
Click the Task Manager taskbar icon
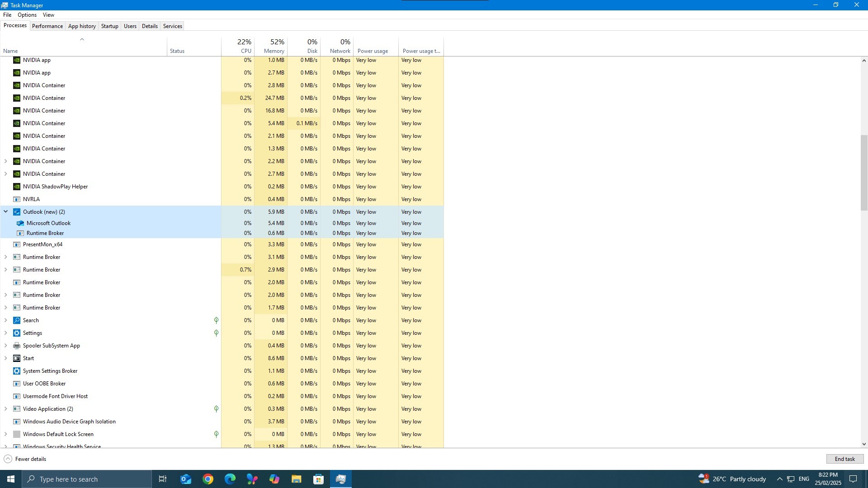(x=340, y=479)
